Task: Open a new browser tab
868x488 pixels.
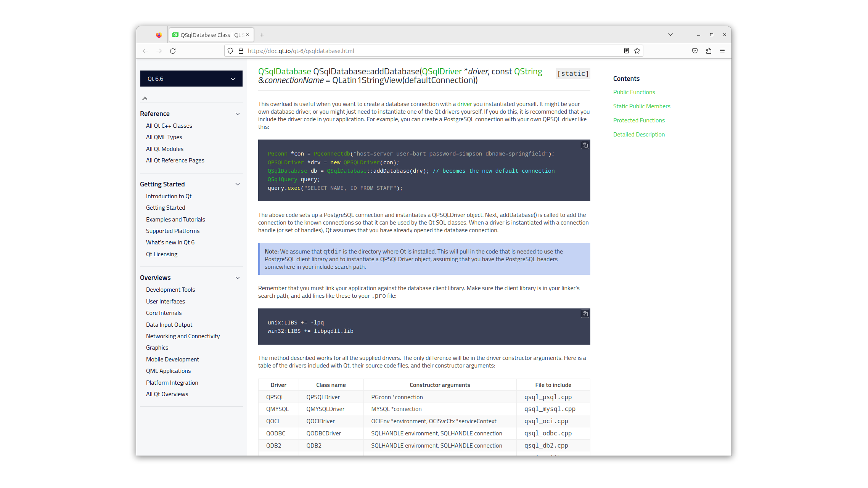Action: coord(262,35)
